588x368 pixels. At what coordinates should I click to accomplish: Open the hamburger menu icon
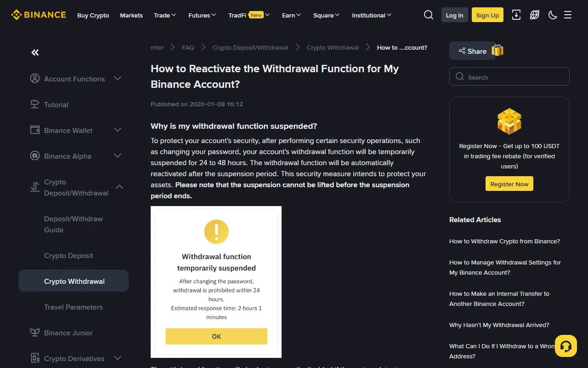tap(568, 15)
